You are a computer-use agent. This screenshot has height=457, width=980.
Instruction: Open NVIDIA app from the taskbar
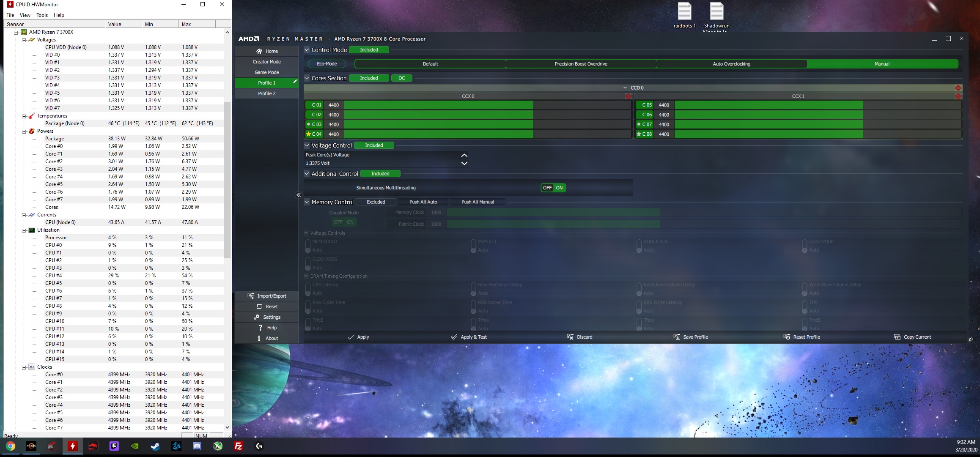tap(135, 446)
